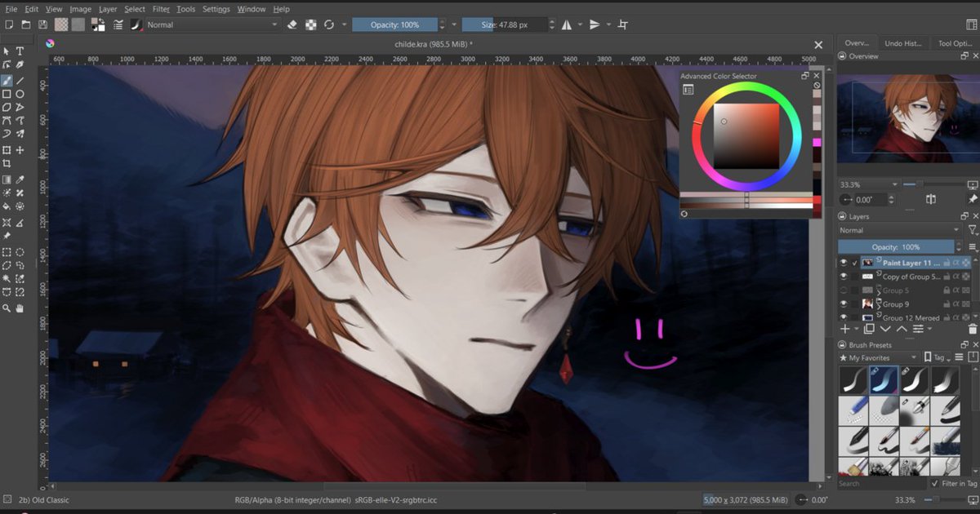This screenshot has width=980, height=514.
Task: Delete the selected layer with trash icon
Action: point(972,329)
